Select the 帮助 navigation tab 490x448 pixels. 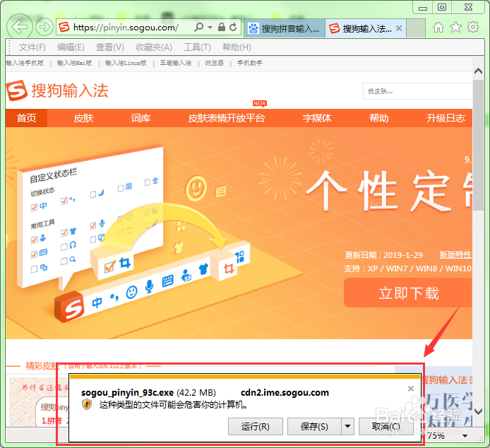point(378,118)
